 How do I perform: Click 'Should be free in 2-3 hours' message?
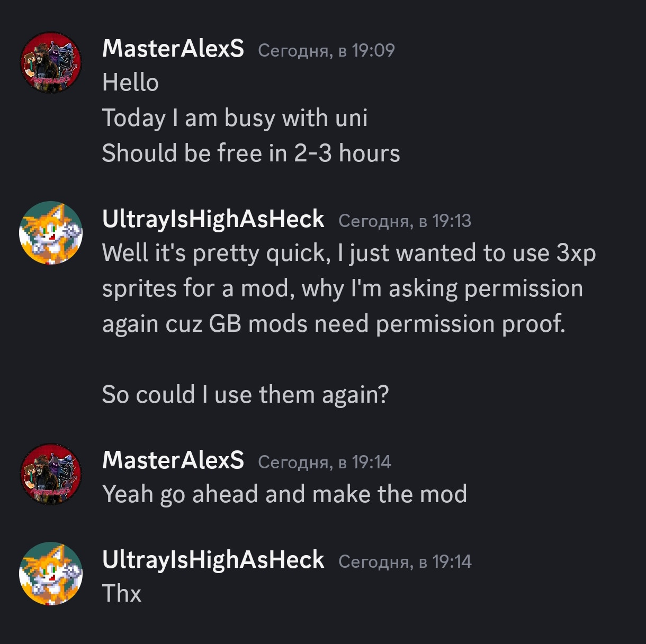pyautogui.click(x=251, y=153)
